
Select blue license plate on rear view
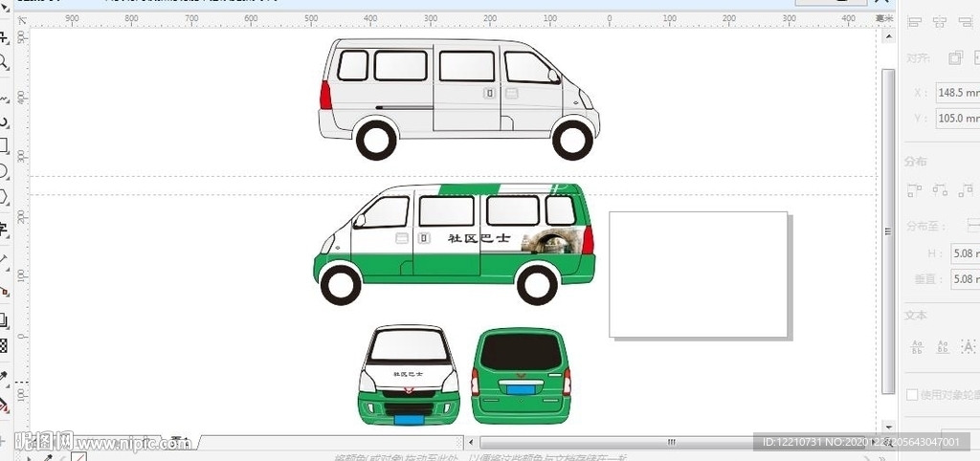point(520,390)
